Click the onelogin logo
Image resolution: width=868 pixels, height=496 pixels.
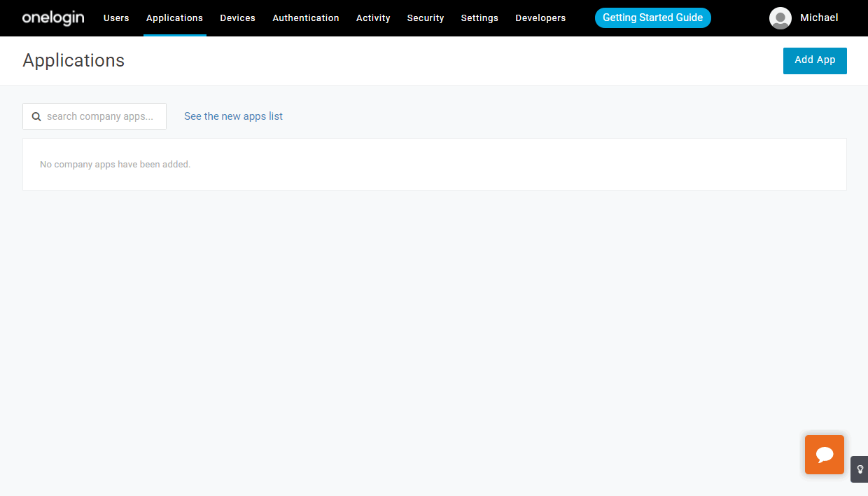(52, 18)
